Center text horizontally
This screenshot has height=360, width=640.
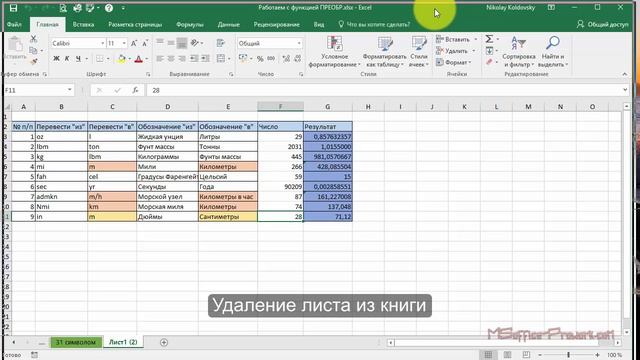point(171,59)
